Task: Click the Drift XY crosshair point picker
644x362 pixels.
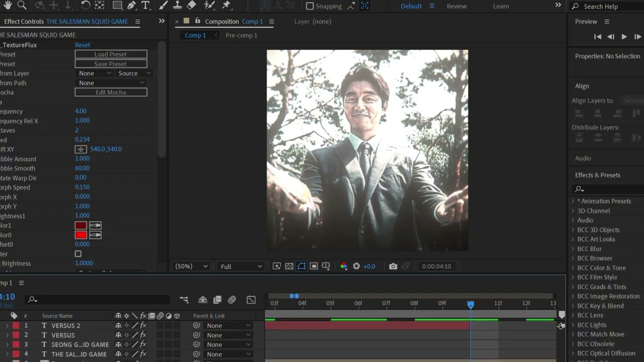Action: point(80,149)
